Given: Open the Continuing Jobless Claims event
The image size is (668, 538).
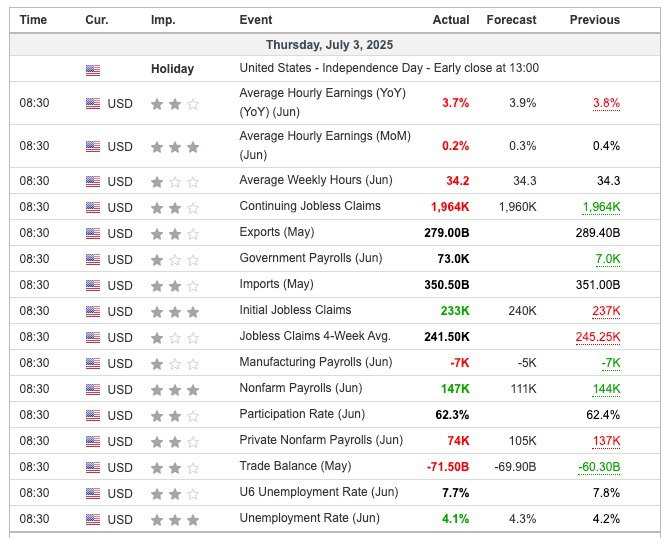Looking at the screenshot, I should 309,206.
